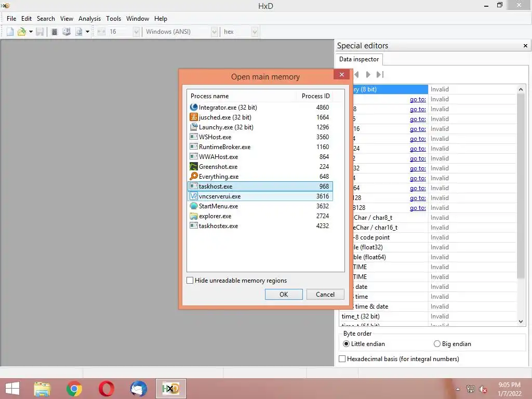Click the Save disk toolbar icon
Image resolution: width=532 pixels, height=399 pixels.
[39, 32]
